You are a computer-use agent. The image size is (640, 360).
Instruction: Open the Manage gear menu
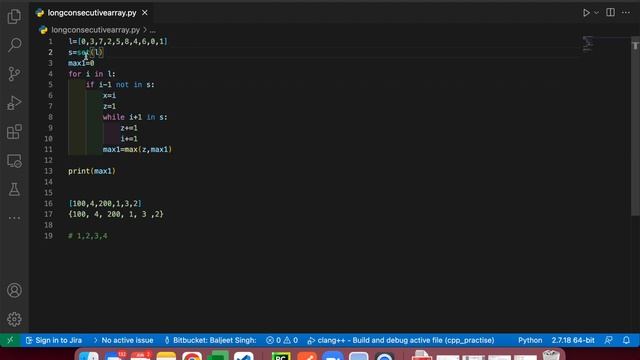click(14, 319)
